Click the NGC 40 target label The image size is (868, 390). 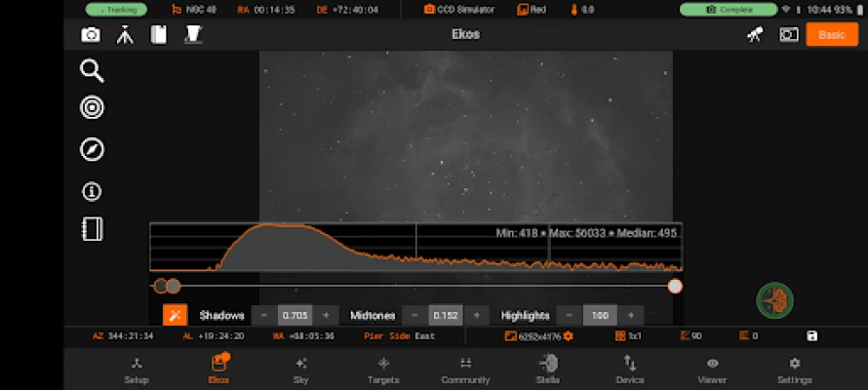coord(194,10)
